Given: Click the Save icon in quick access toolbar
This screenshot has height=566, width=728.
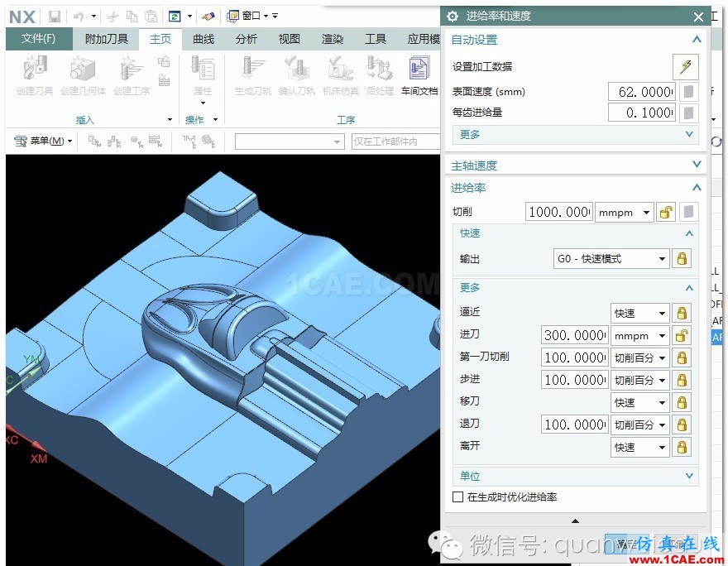Looking at the screenshot, I should pos(55,17).
